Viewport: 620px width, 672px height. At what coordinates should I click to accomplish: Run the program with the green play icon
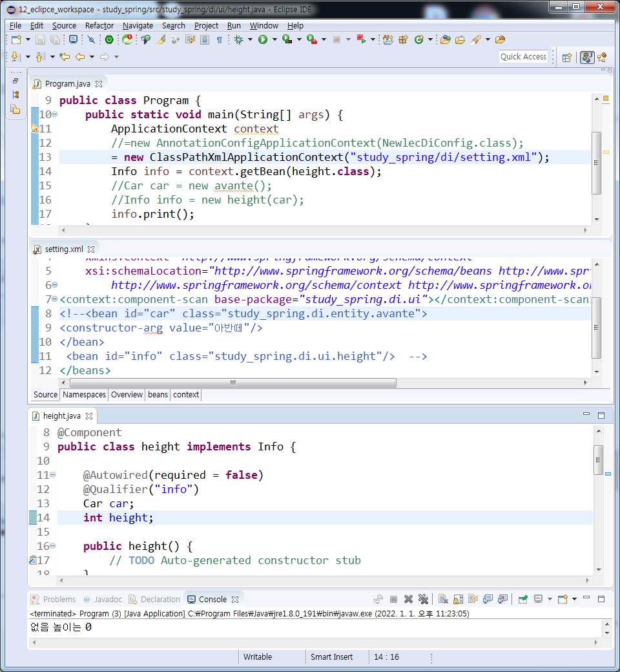coord(263,40)
